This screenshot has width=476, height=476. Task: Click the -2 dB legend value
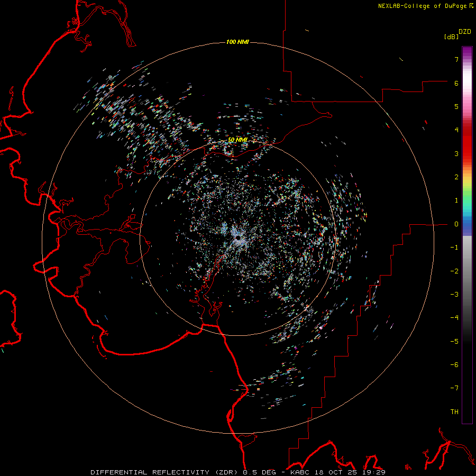[454, 271]
